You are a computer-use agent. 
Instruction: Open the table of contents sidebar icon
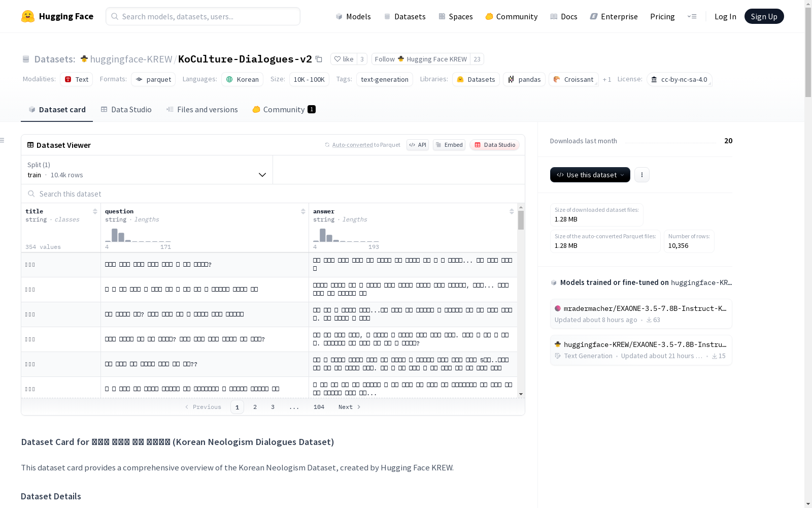pyautogui.click(x=3, y=140)
